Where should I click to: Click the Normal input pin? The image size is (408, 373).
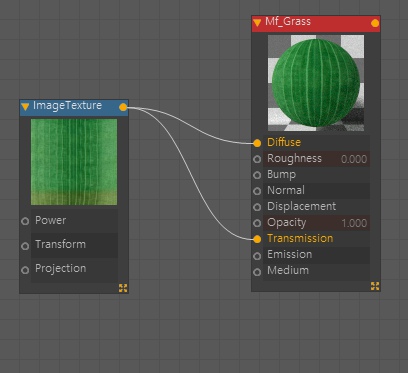(257, 191)
